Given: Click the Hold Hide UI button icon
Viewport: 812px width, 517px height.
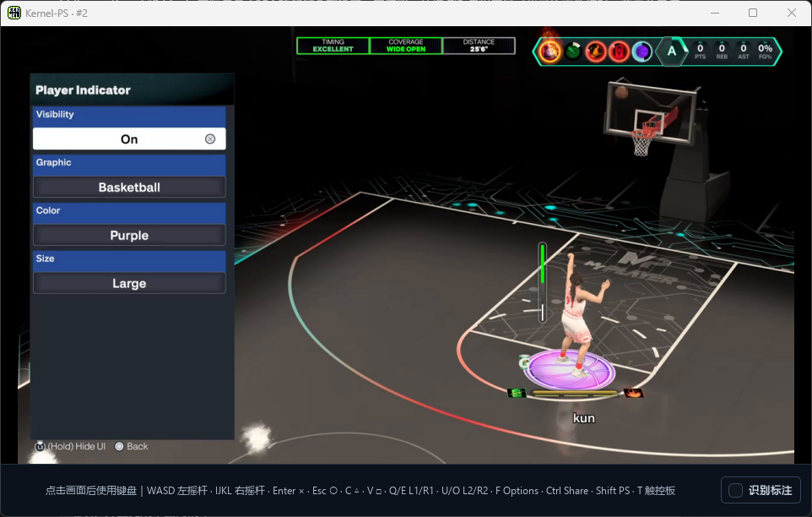Looking at the screenshot, I should pyautogui.click(x=40, y=446).
